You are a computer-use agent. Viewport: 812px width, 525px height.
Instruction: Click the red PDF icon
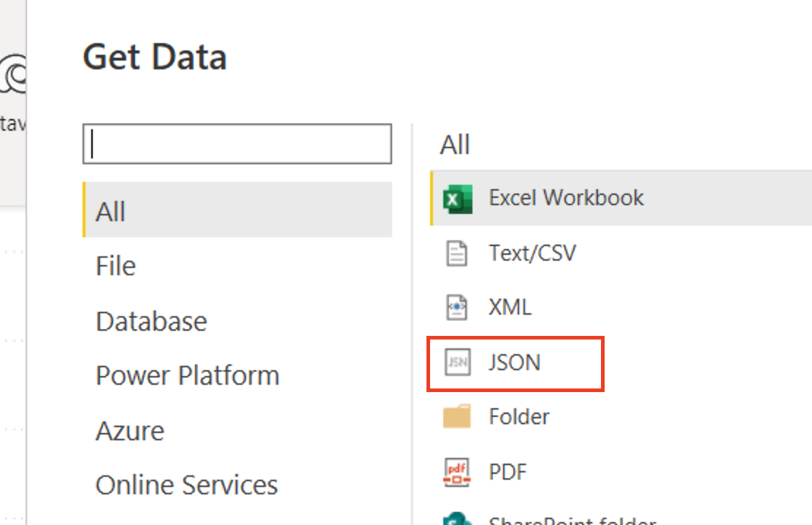point(457,472)
